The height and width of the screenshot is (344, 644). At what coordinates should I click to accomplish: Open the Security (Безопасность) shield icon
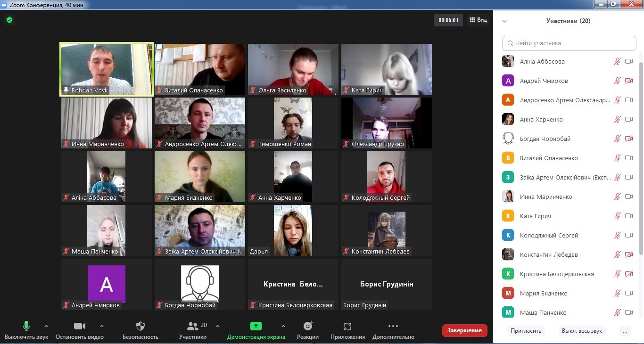tap(140, 326)
